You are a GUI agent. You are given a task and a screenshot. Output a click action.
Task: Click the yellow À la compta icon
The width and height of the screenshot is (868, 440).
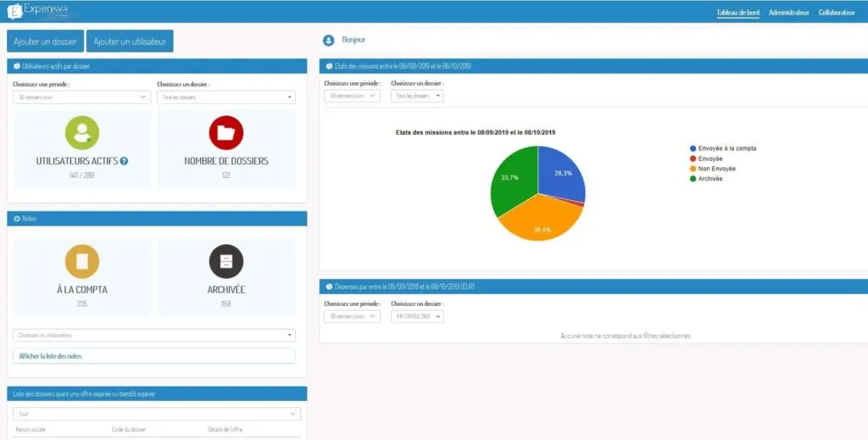[x=82, y=261]
